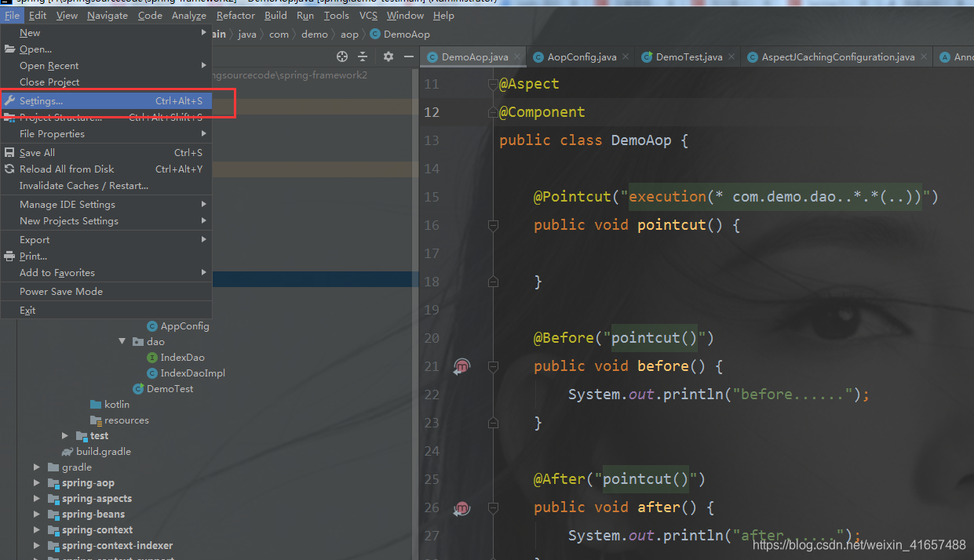Image resolution: width=974 pixels, height=560 pixels.
Task: Open the VCS menu
Action: 368,15
